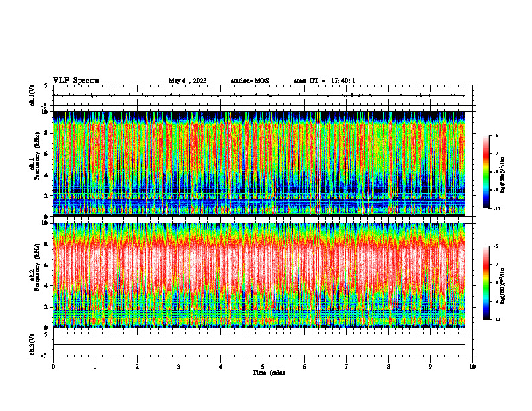This screenshot has height=411, width=532.
Task: Click the "-5" tick of ch.3(V) axis
Action: click(45, 355)
